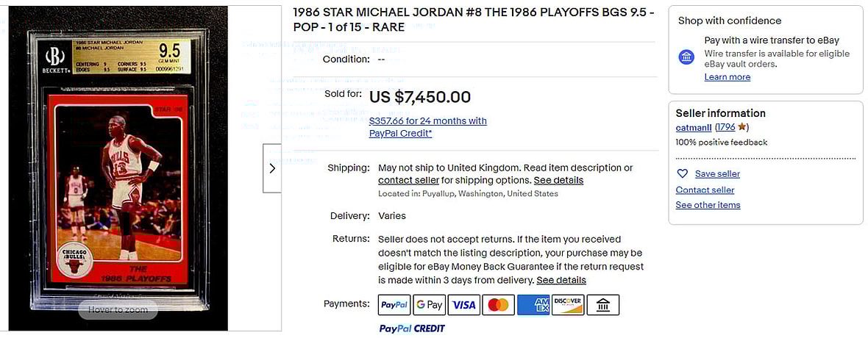Click See details in Returns section
Image resolution: width=868 pixels, height=338 pixels.
[x=561, y=280]
